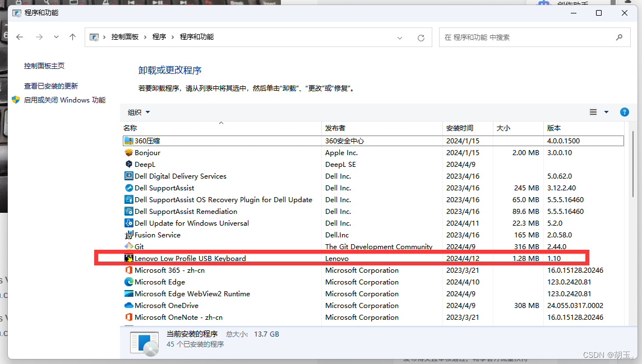Click the 308 MB size cell
Screen dimensions: 642x364
526,306
